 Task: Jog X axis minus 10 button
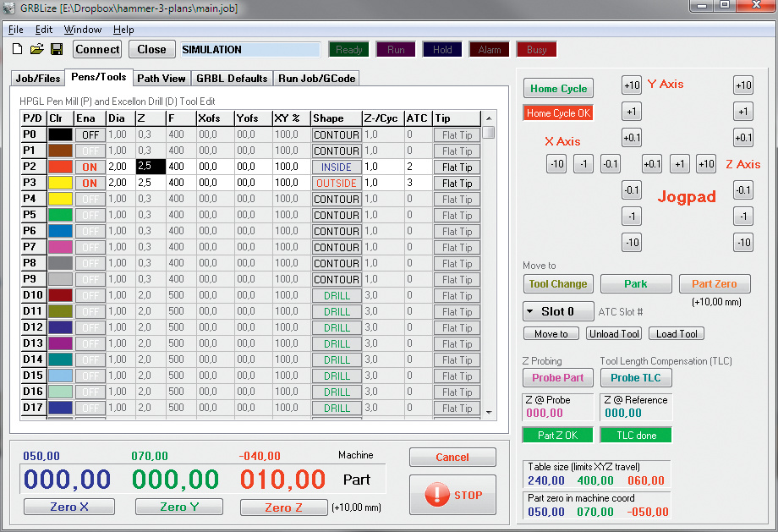556,164
